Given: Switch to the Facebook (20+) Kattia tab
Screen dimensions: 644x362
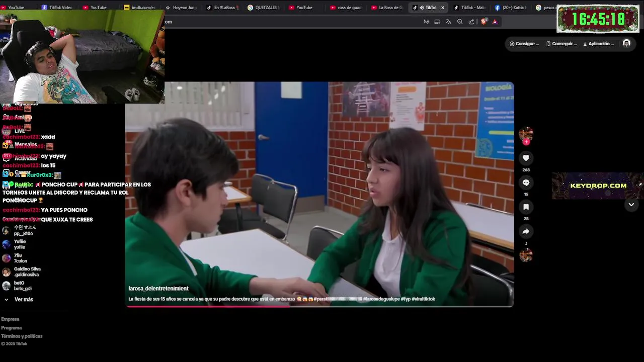Looking at the screenshot, I should (x=511, y=8).
